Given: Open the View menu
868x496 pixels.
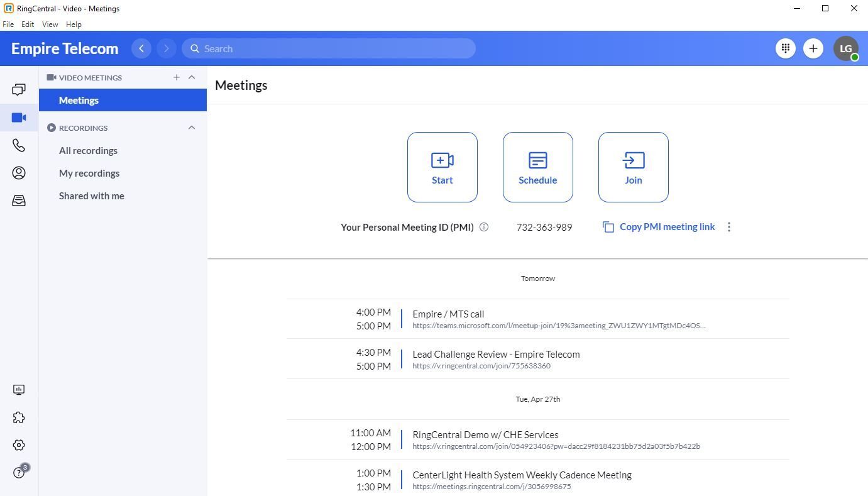Looking at the screenshot, I should pyautogui.click(x=50, y=25).
